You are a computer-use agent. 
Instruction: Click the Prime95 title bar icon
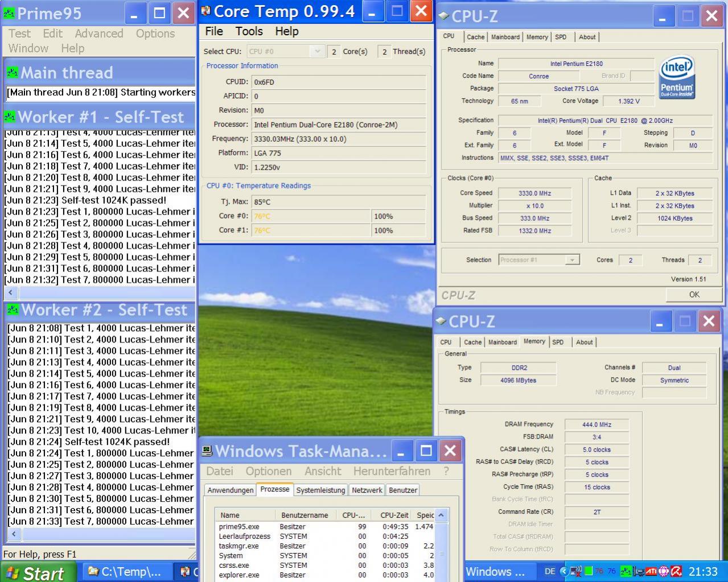(x=9, y=13)
